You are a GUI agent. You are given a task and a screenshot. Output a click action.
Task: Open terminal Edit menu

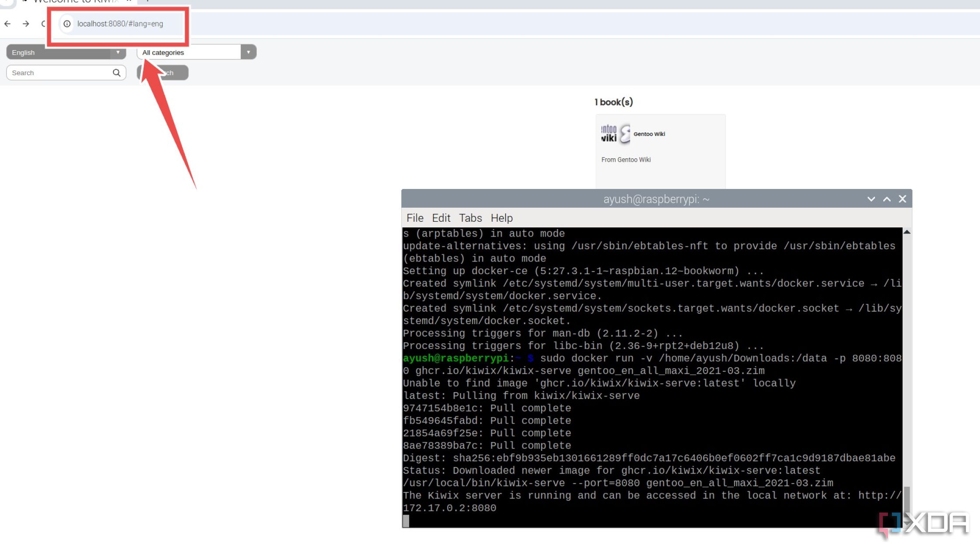[441, 218]
